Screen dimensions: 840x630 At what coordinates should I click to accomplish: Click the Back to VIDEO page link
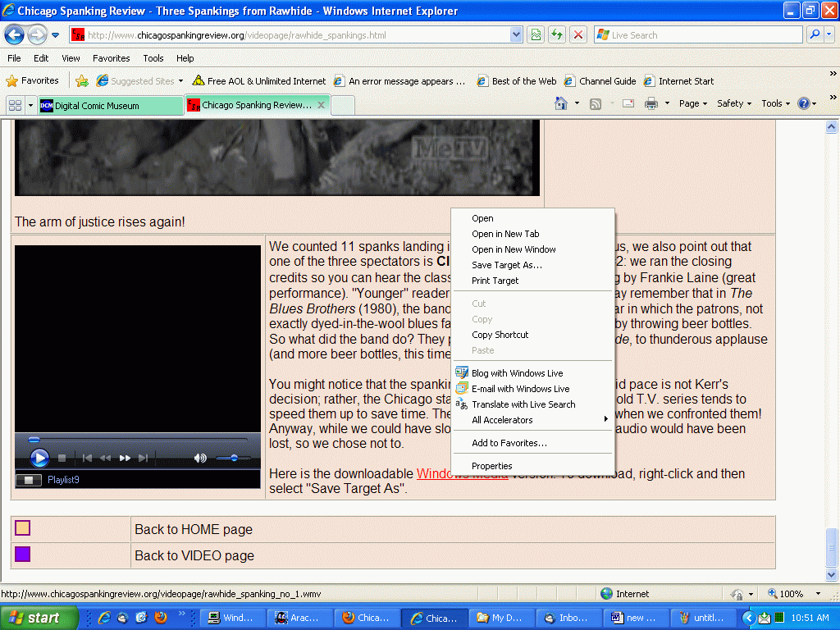pyautogui.click(x=194, y=555)
